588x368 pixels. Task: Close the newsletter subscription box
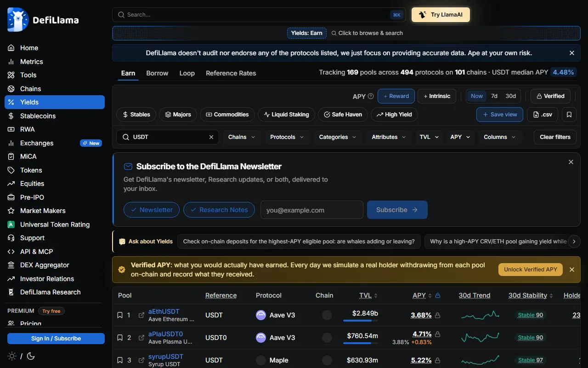tap(571, 162)
